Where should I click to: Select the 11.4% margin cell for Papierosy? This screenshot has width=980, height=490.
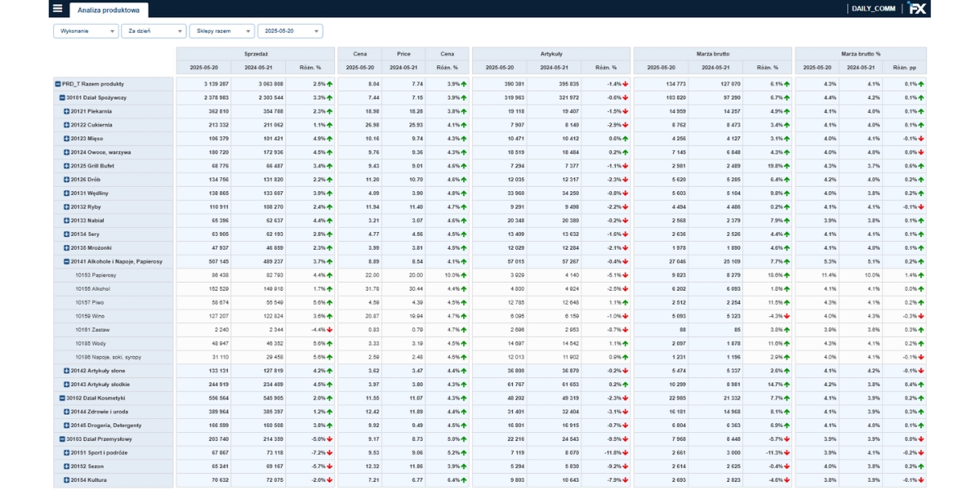coord(817,275)
